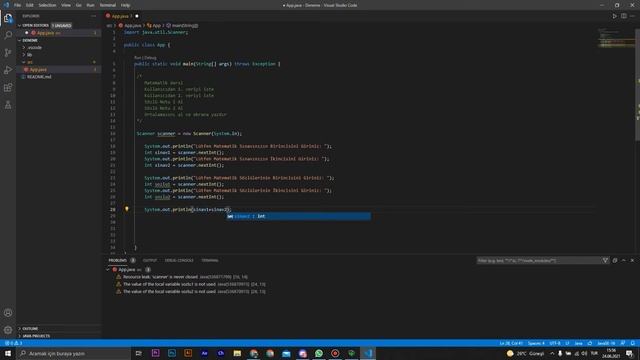
Task: Open the Help menu
Action: (125, 5)
